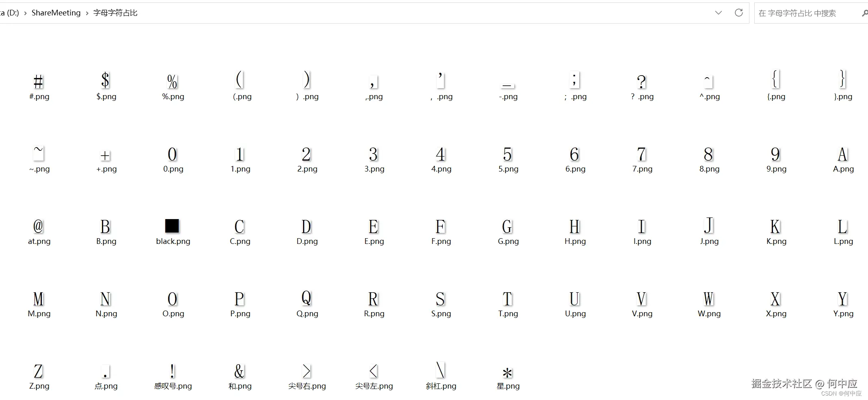Click the search magnifier icon
This screenshot has height=400, width=868.
(864, 13)
